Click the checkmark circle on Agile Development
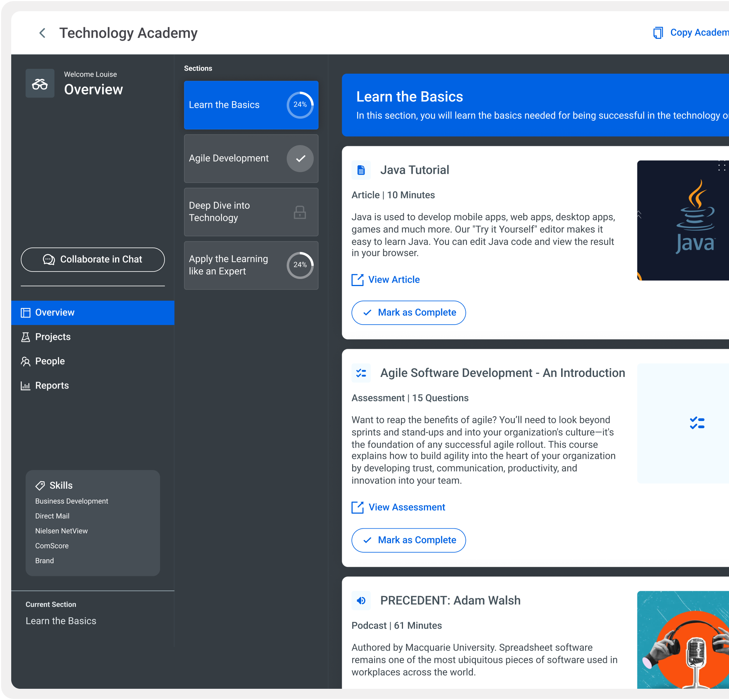Image resolution: width=729 pixels, height=700 pixels. pyautogui.click(x=300, y=159)
